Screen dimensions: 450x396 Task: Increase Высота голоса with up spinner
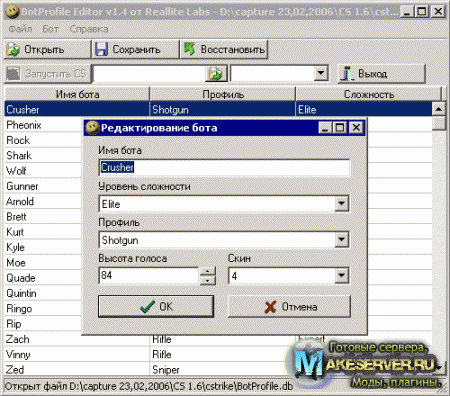coord(208,271)
